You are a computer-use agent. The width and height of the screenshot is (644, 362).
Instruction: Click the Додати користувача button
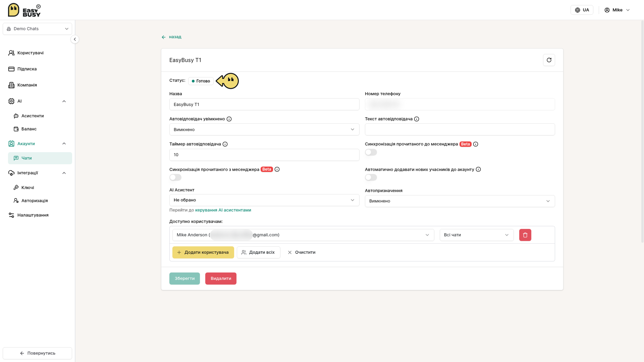pyautogui.click(x=203, y=252)
